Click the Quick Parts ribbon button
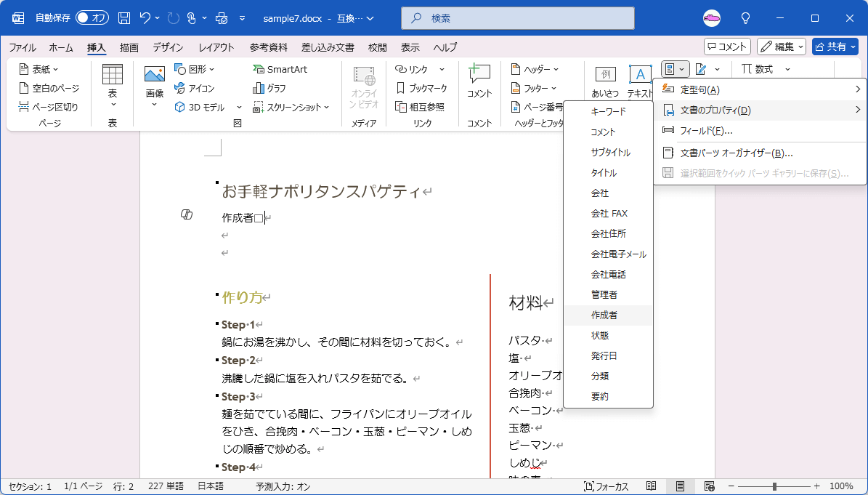Screen dimensions: 868x495 (x=675, y=69)
